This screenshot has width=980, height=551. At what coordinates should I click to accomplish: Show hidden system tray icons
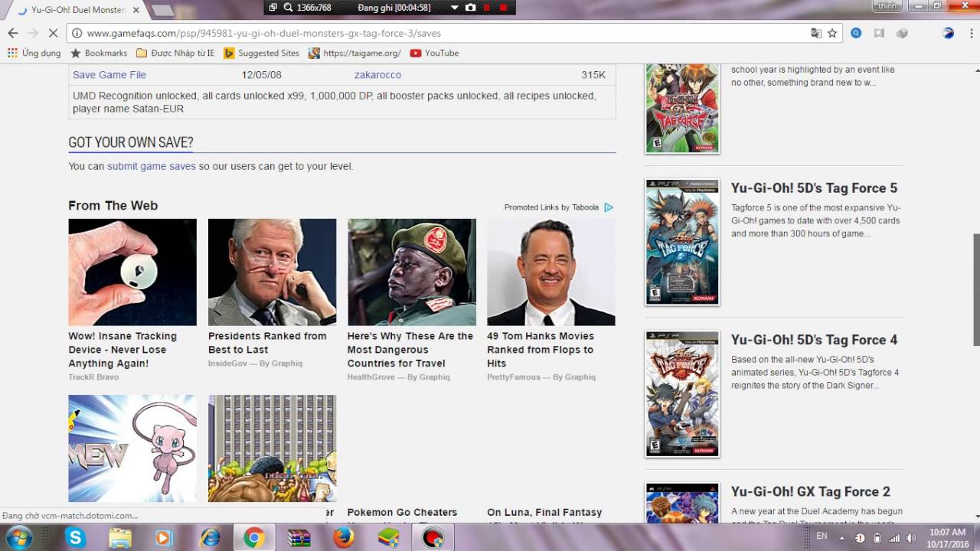(841, 538)
